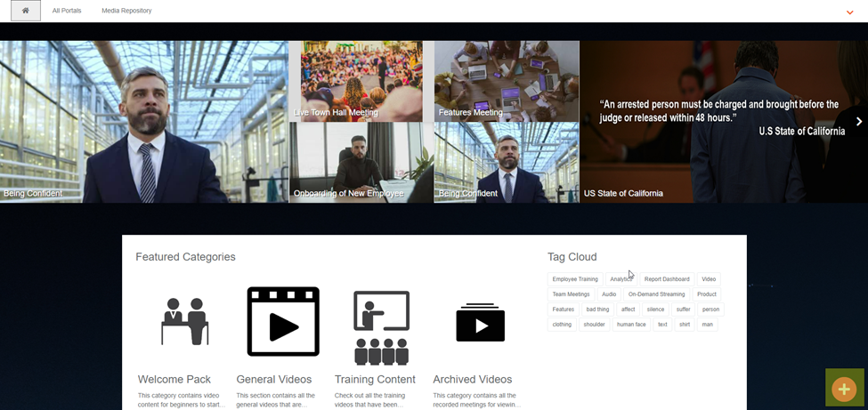Open the All Portals menu
Image resolution: width=868 pixels, height=410 pixels.
67,11
